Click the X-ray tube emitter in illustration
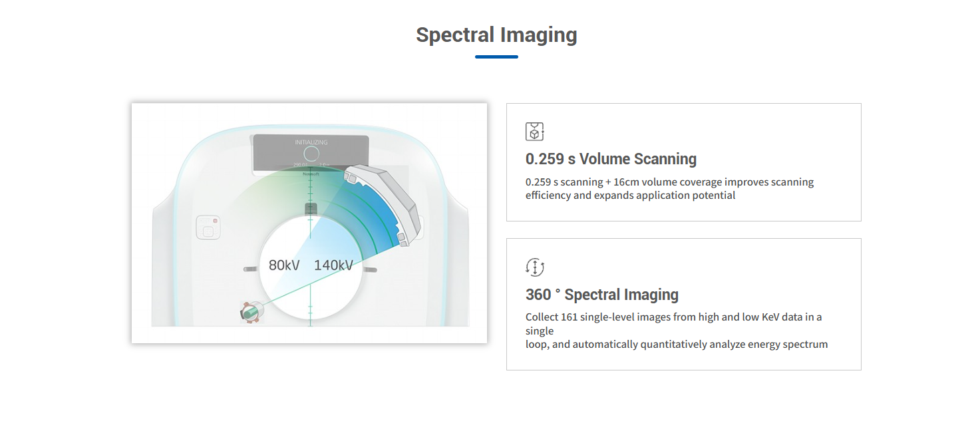 point(251,311)
